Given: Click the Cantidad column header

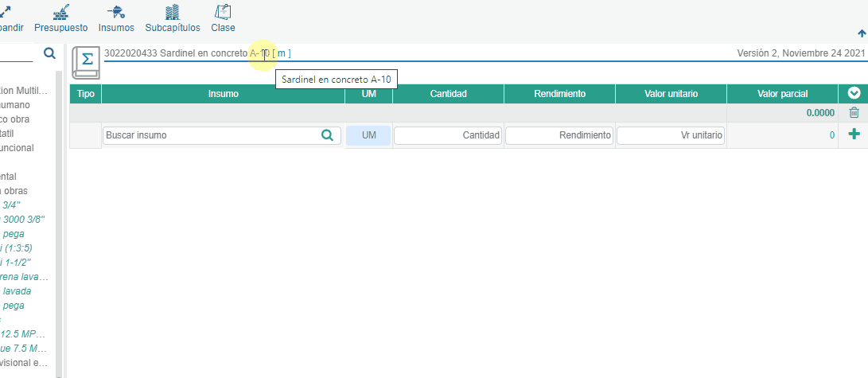Looking at the screenshot, I should coord(449,94).
